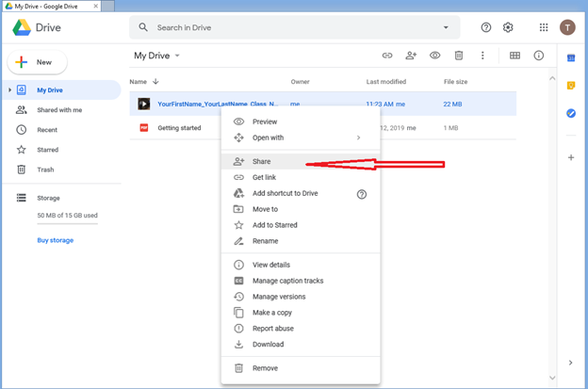Click the storage usage progress bar
Screen dimensions: 588x389
[68, 224]
